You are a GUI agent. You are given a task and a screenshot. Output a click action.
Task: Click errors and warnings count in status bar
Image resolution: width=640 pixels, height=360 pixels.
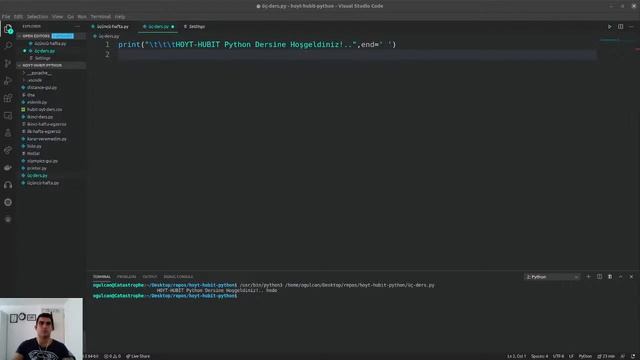[x=112, y=356]
